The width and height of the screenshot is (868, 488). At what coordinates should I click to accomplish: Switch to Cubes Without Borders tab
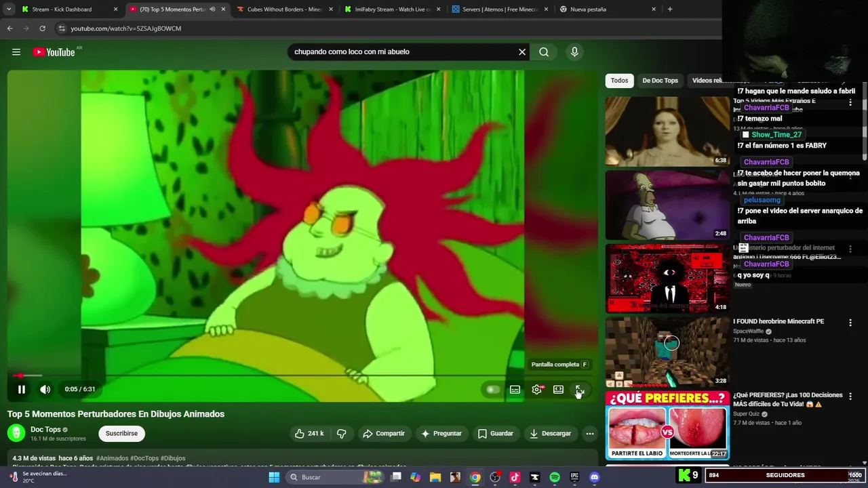285,9
